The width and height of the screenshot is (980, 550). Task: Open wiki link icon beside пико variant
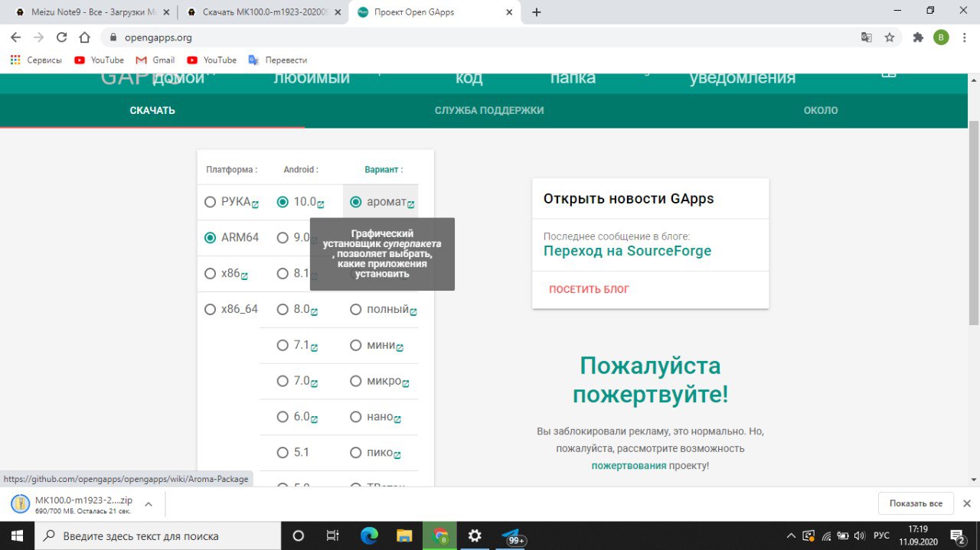pos(397,455)
